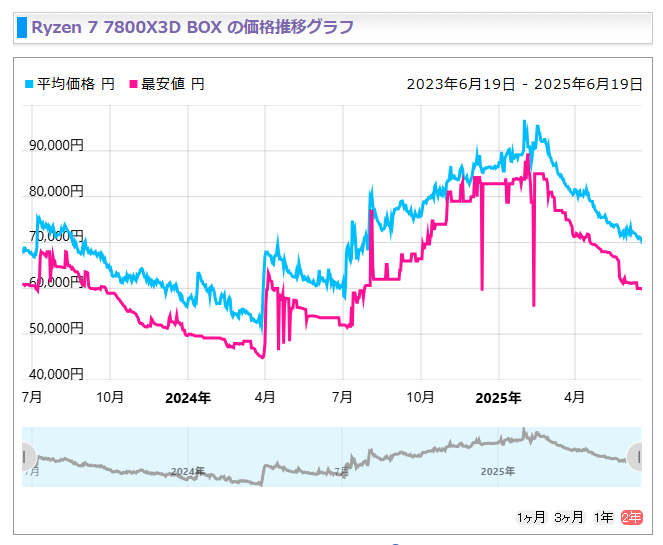Click the right handle of the range slider

point(636,457)
